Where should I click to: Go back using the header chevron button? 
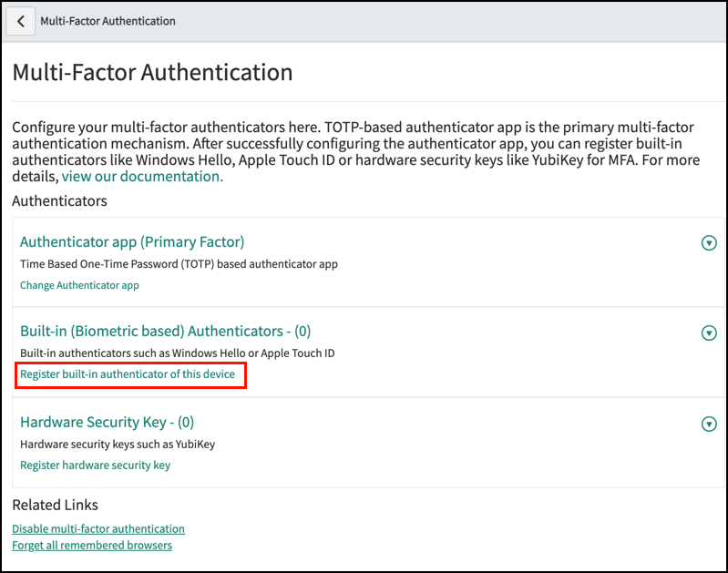(20, 21)
